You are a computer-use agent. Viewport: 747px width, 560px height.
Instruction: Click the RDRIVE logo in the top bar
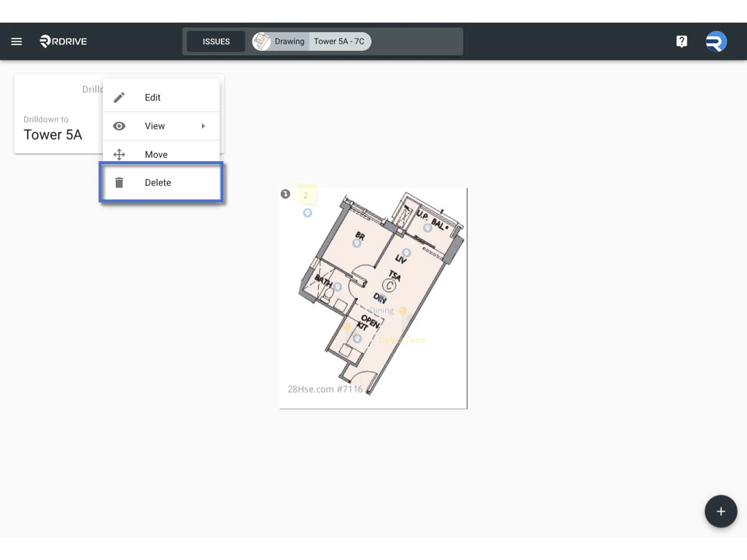click(x=63, y=41)
